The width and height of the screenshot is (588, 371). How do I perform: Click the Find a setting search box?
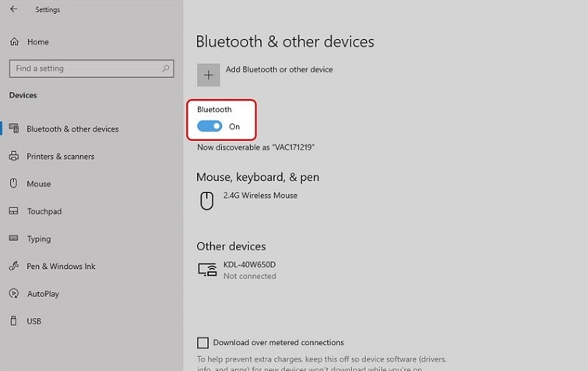pyautogui.click(x=86, y=69)
